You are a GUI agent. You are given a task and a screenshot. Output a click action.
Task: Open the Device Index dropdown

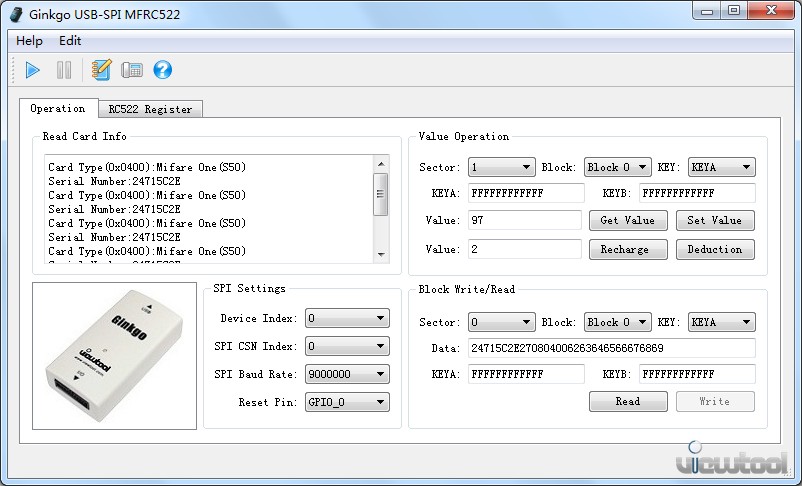pyautogui.click(x=347, y=318)
